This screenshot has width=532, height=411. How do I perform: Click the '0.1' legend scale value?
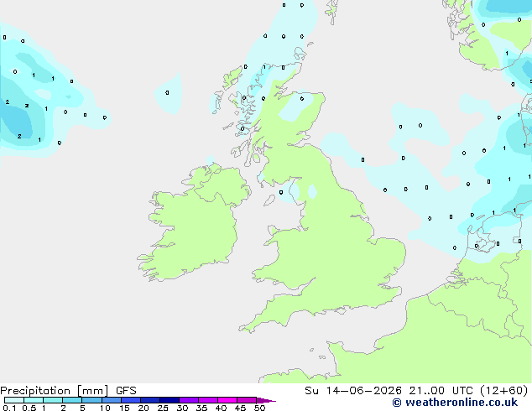[x=9, y=408]
